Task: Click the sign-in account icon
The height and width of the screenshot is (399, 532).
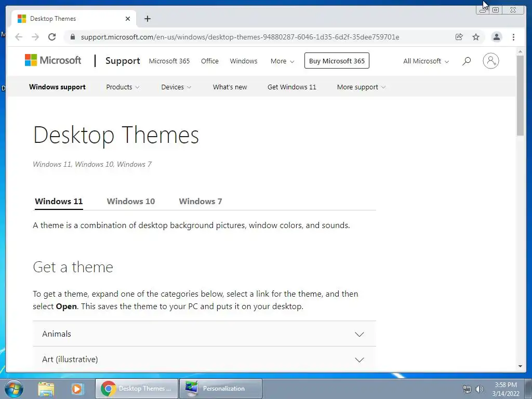Action: tap(490, 61)
